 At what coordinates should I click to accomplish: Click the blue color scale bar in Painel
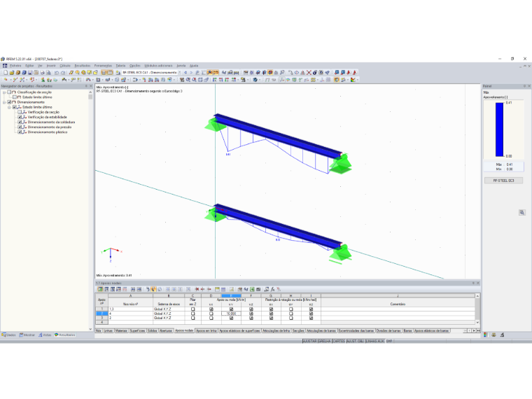499,129
